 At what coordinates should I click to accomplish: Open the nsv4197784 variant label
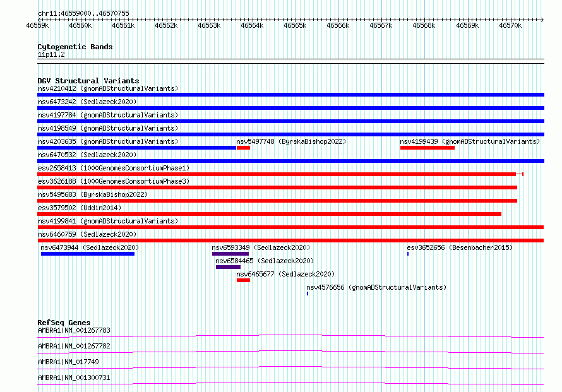108,115
